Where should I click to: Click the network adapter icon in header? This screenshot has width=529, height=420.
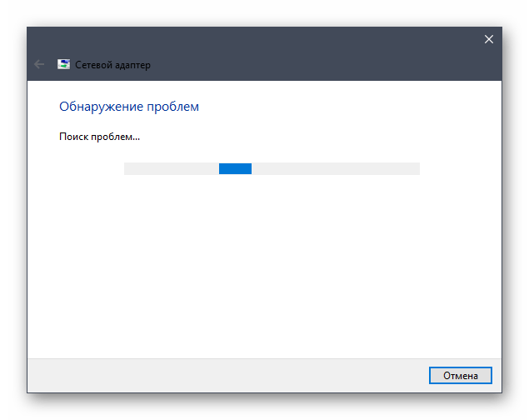tap(63, 64)
